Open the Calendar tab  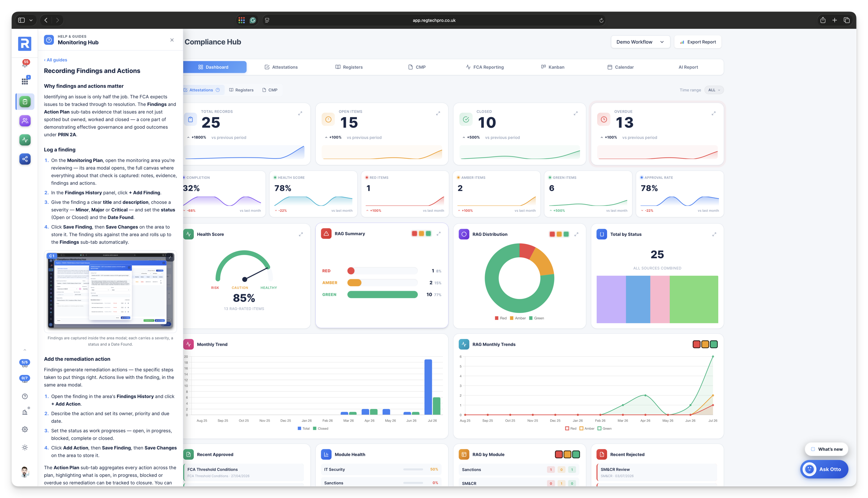(620, 67)
